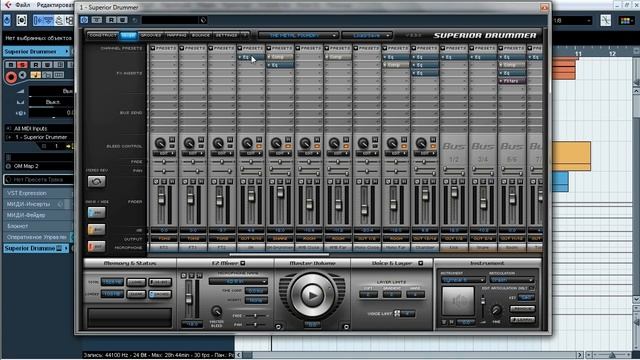Viewport: 640px width, 360px height.
Task: Click the snap settings icon in Cubase toolbar
Action: coord(606,20)
